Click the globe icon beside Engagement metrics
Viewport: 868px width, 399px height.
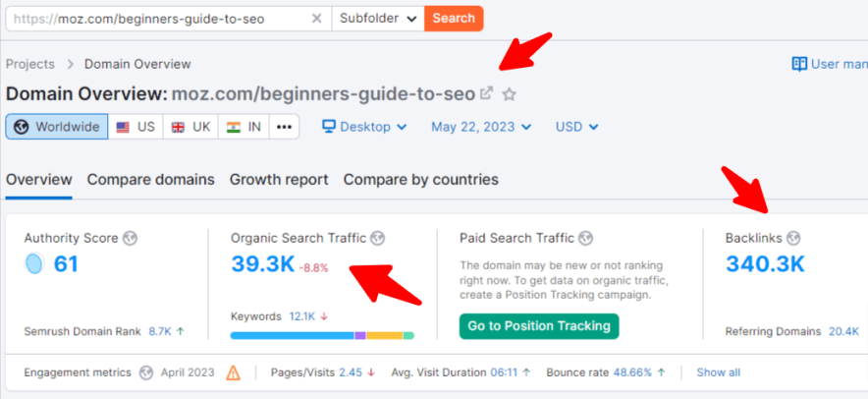145,372
